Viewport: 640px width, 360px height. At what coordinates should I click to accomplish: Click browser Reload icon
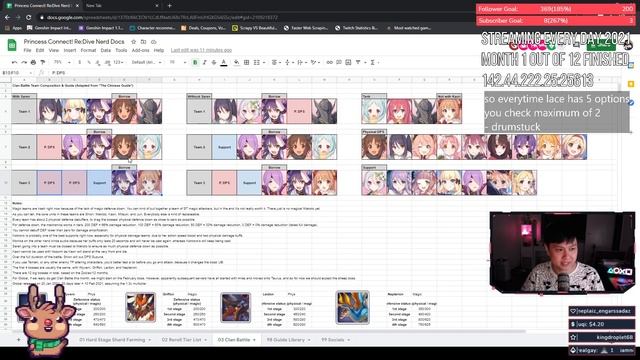[29, 18]
